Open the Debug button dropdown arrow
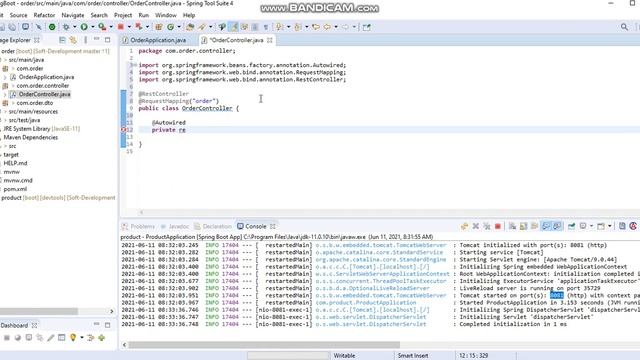 click(x=74, y=27)
